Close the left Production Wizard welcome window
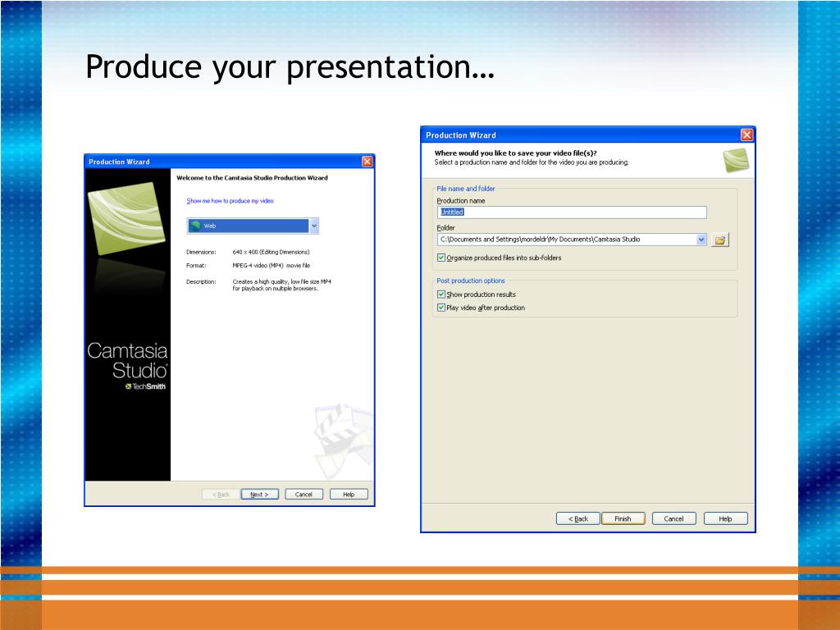 [x=367, y=162]
